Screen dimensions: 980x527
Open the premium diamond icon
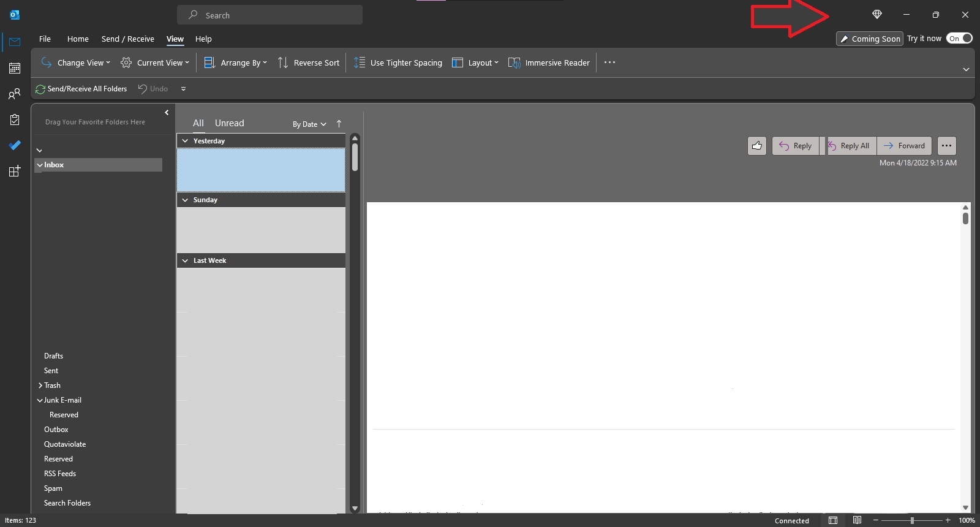pos(877,15)
